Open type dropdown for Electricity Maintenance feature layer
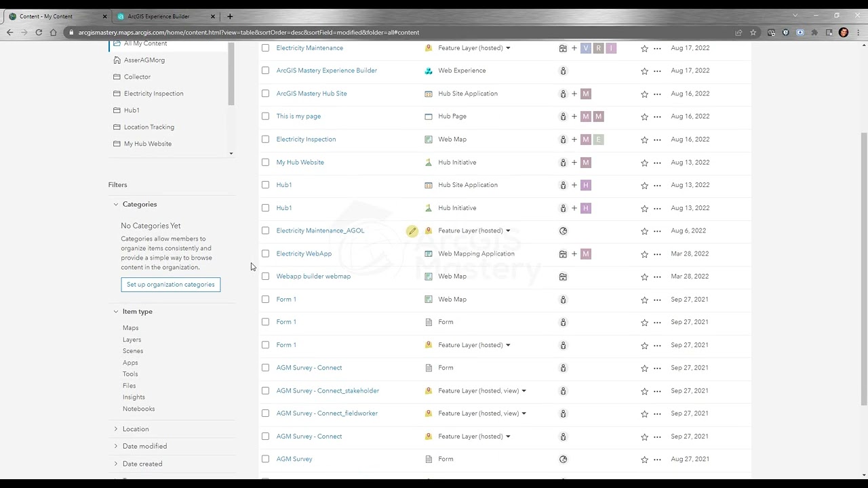 pyautogui.click(x=508, y=48)
